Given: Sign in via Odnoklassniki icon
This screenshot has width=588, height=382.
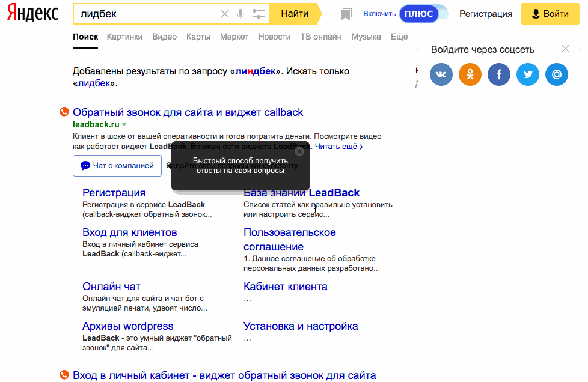Looking at the screenshot, I should 470,74.
